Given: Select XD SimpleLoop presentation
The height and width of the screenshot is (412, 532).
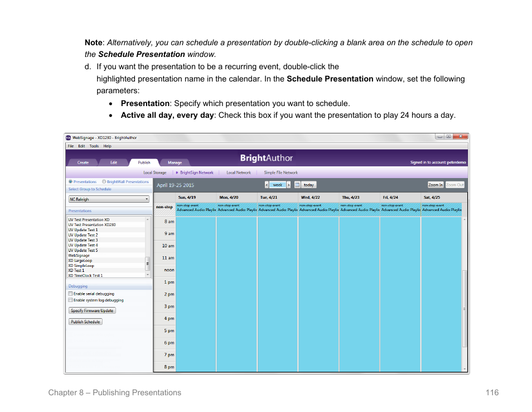Looking at the screenshot, I should (x=106, y=266).
